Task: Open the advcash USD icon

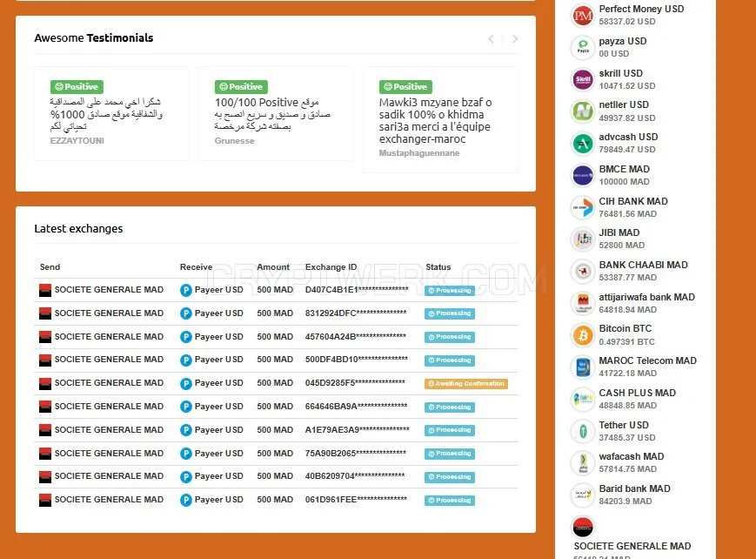Action: pos(583,144)
